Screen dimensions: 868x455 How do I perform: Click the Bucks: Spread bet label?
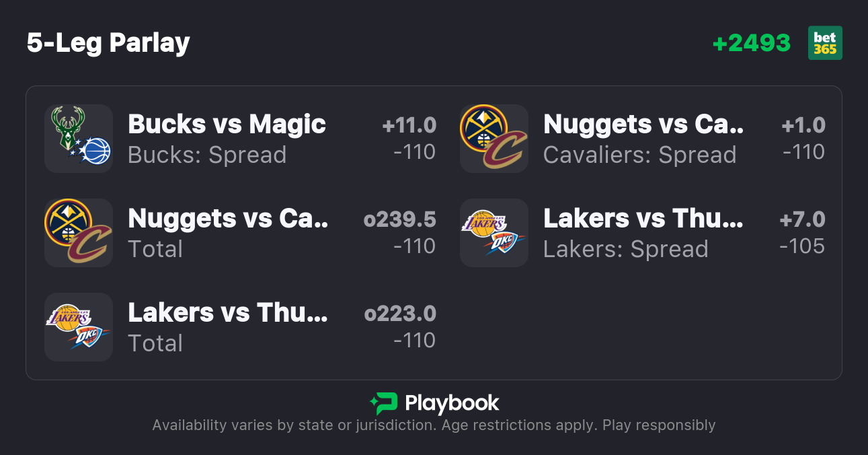click(x=207, y=155)
